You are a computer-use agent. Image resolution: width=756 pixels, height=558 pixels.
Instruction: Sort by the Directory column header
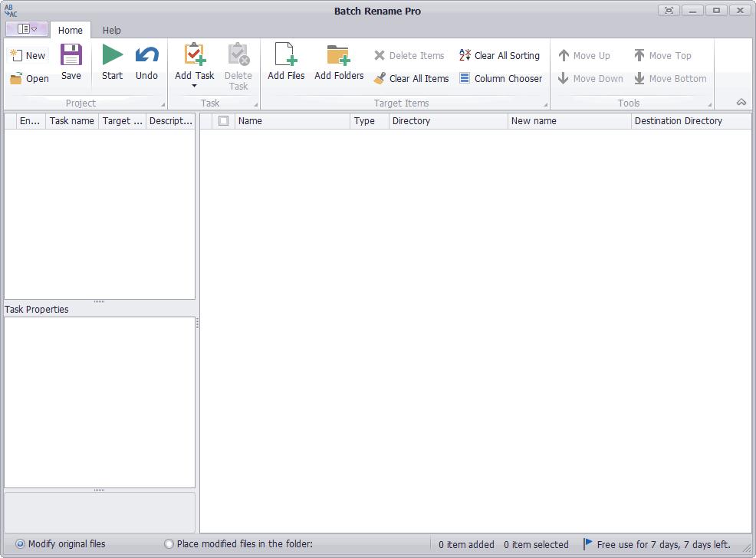(448, 121)
